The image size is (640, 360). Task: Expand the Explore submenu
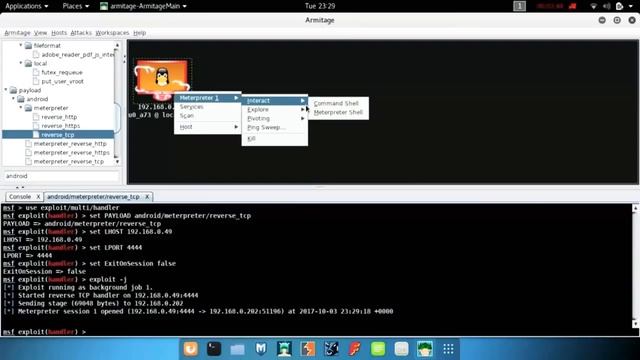click(x=275, y=109)
